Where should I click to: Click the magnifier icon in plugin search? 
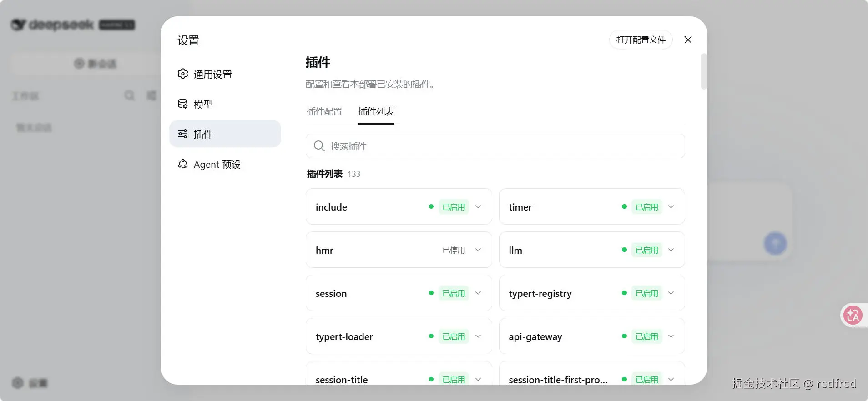(319, 146)
